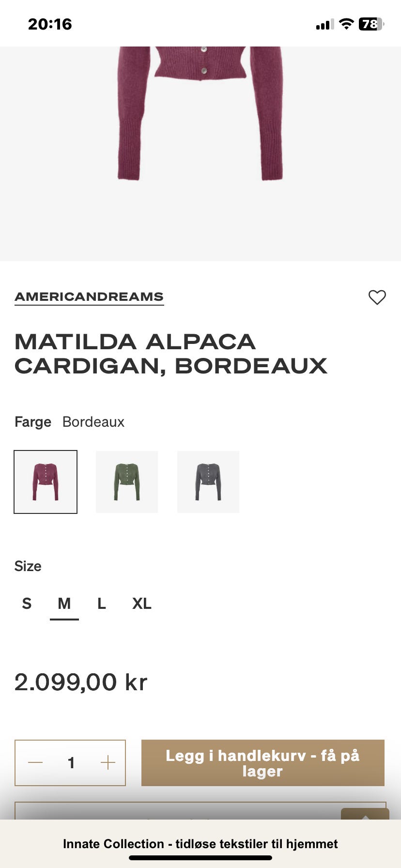Tap the battery indicator icon
The width and height of the screenshot is (401, 868).
coord(371,24)
